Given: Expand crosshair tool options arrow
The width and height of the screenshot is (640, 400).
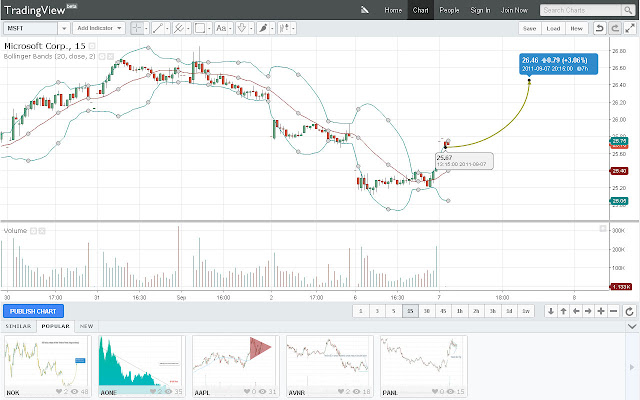Looking at the screenshot, I should pyautogui.click(x=146, y=28).
